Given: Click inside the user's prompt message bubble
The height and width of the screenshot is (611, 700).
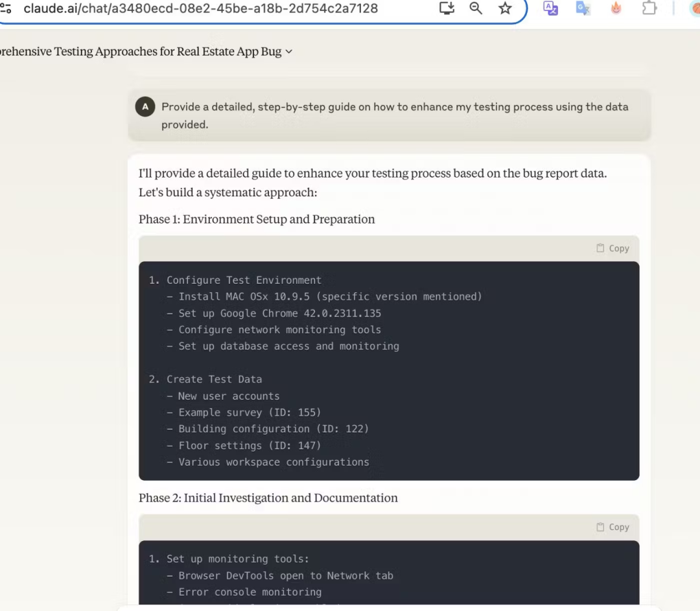Looking at the screenshot, I should coord(389,115).
